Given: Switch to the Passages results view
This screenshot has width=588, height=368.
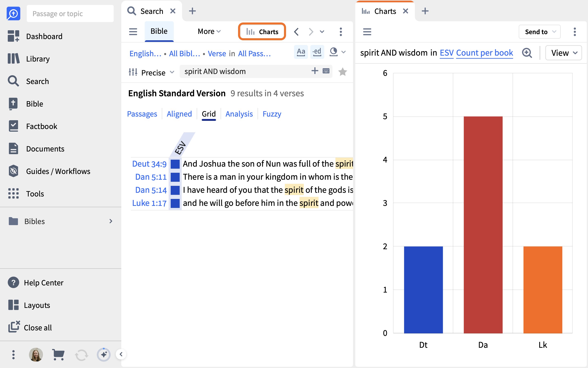Looking at the screenshot, I should (142, 114).
